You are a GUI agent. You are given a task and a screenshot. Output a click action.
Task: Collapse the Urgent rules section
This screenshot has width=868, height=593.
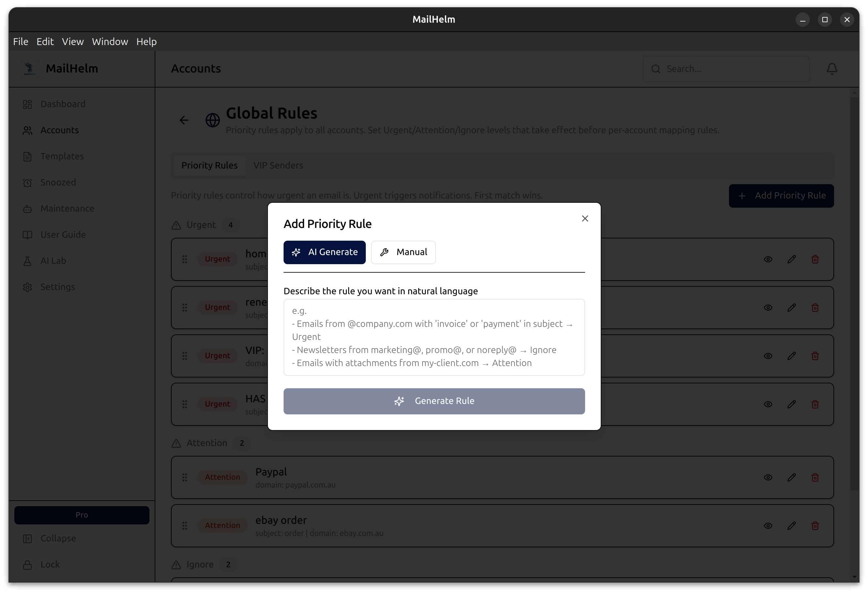201,225
